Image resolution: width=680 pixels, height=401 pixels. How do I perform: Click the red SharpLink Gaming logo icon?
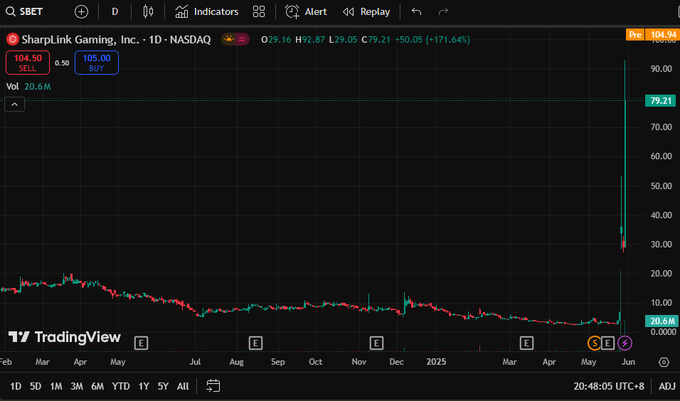(13, 39)
